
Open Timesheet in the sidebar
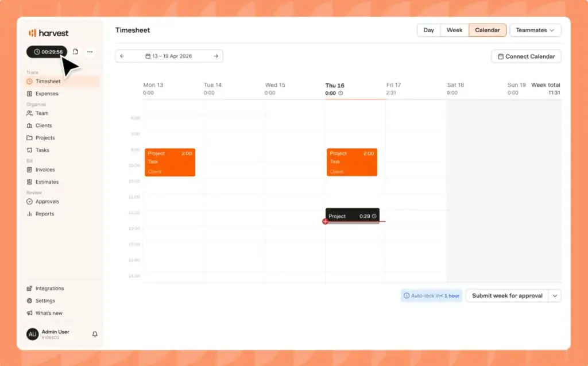pos(62,81)
